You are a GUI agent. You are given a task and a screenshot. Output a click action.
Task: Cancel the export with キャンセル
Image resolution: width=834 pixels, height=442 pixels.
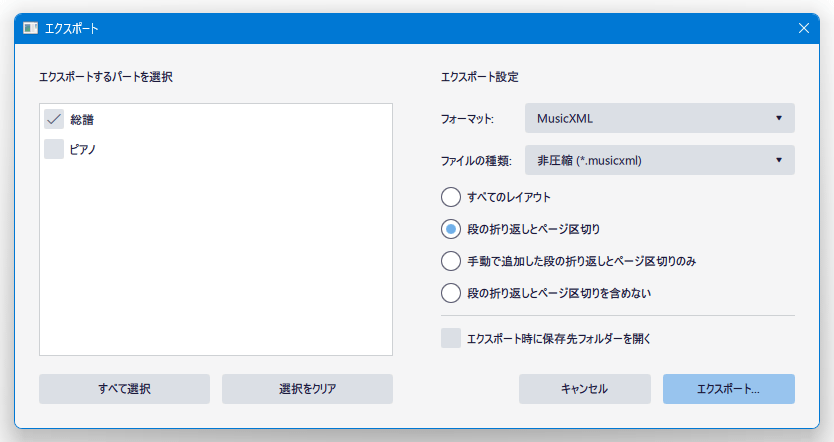coord(585,389)
